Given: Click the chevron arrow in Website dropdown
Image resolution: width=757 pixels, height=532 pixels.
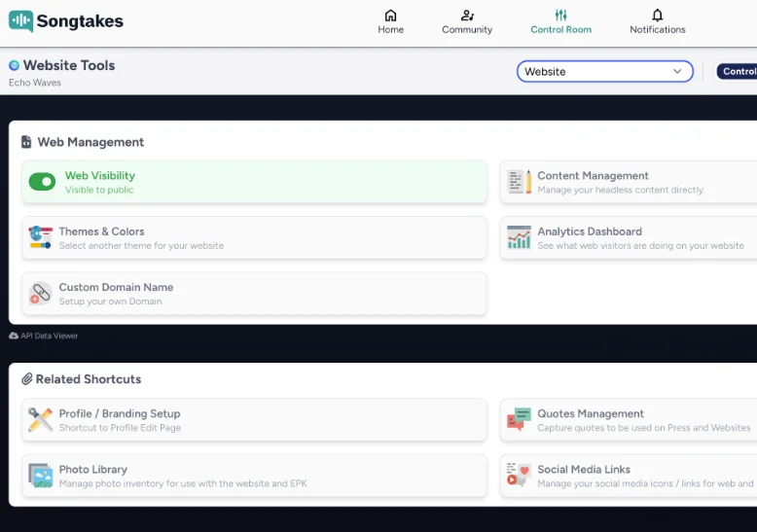Looking at the screenshot, I should [x=677, y=71].
